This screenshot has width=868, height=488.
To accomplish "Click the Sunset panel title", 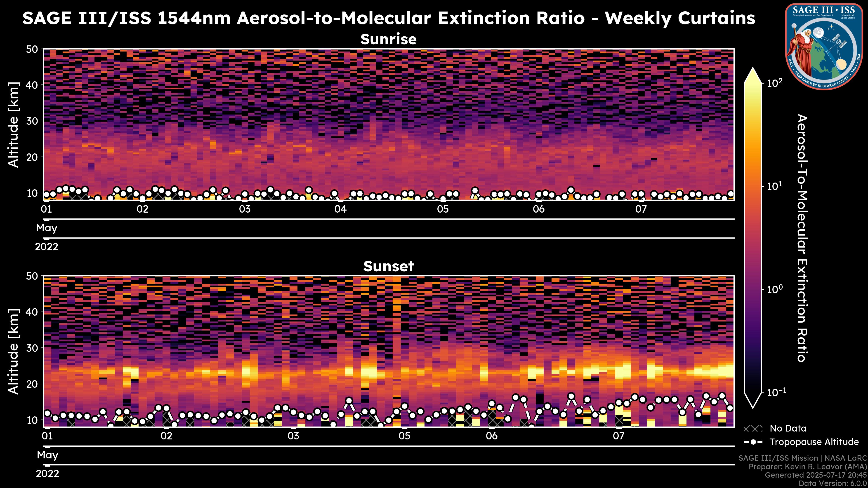I will 389,266.
